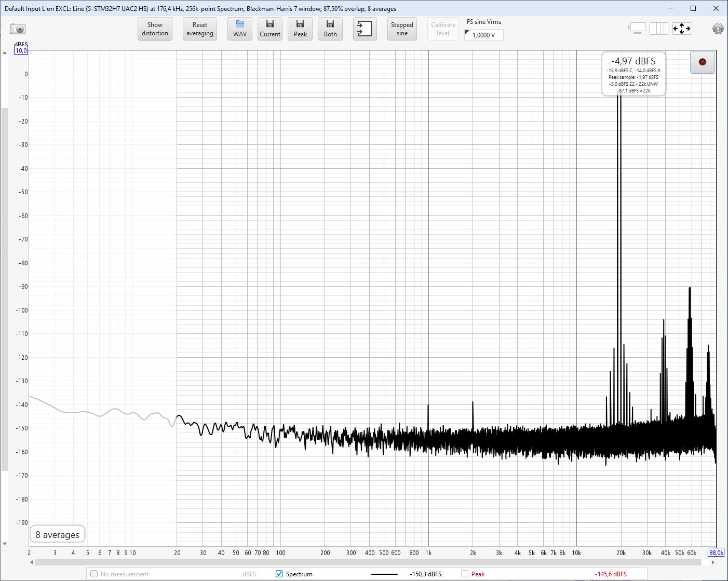Click the Peak sample: -1,97 dBFS line
Screen dimensions: 728x581
(633, 77)
